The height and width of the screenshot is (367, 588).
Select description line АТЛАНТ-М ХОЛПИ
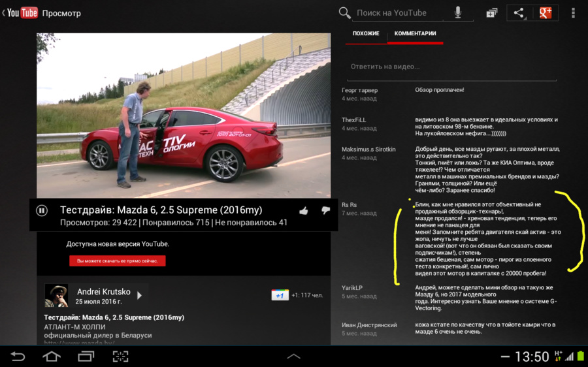point(74,327)
